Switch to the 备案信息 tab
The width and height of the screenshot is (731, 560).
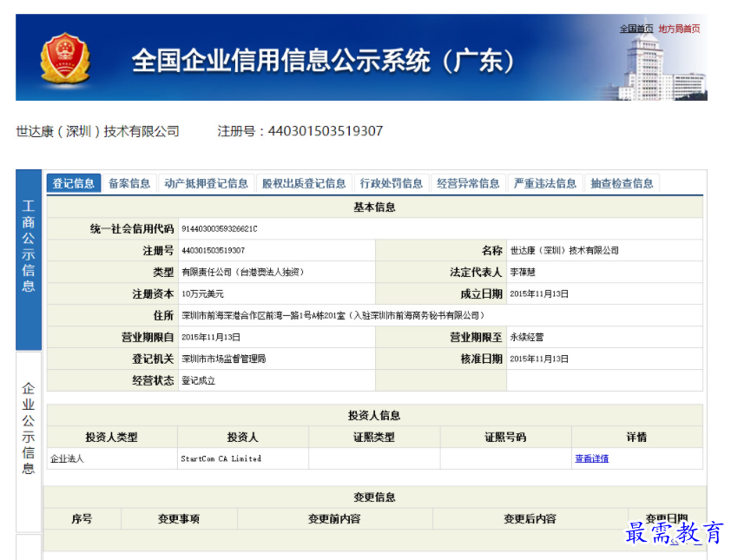click(129, 183)
